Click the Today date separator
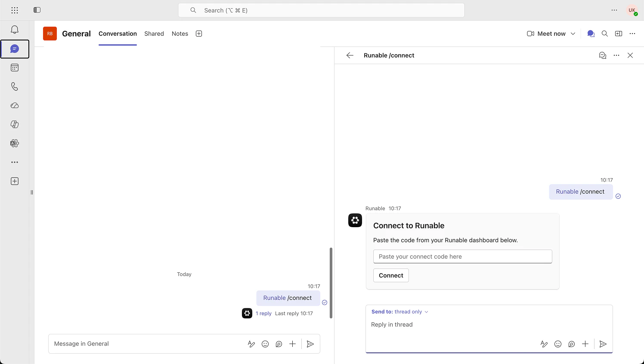The width and height of the screenshot is (644, 364). click(x=184, y=274)
